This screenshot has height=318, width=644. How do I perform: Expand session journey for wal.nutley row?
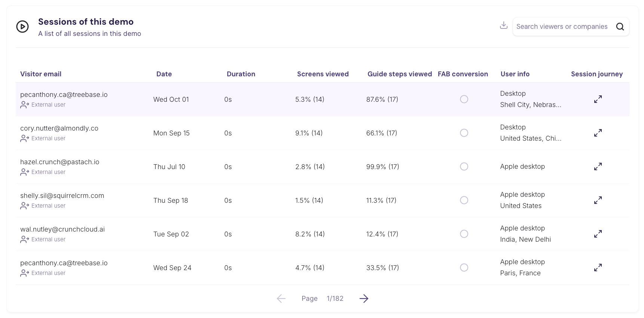[x=598, y=234]
